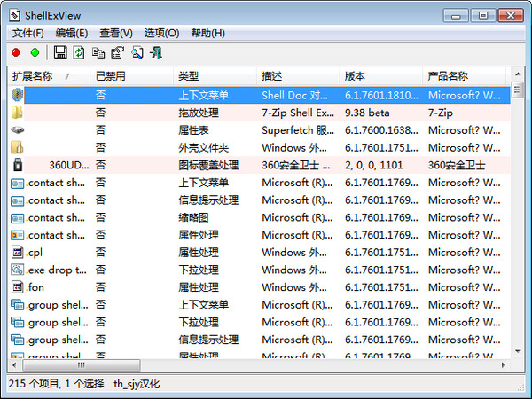Click the 图标覆盖处理 type cell
Image resolution: width=532 pixels, height=399 pixels.
[208, 165]
